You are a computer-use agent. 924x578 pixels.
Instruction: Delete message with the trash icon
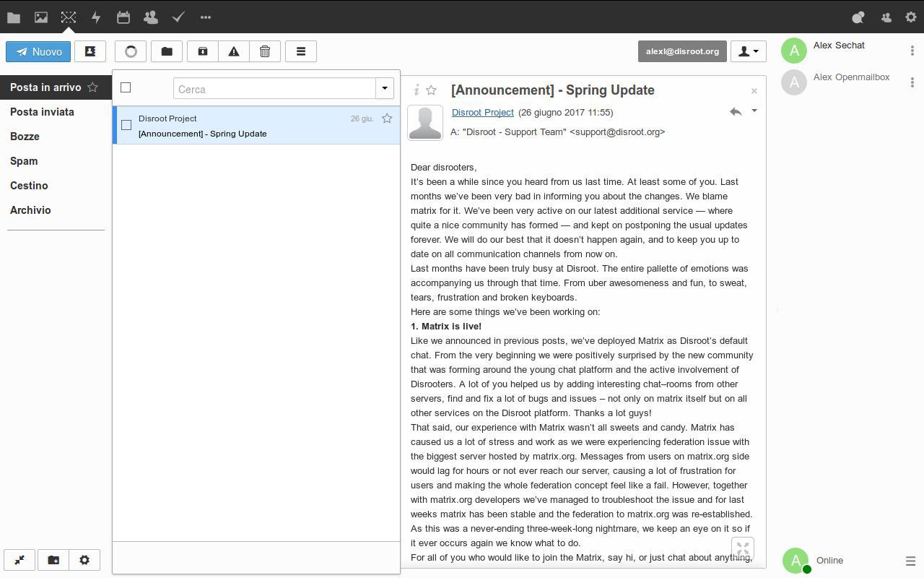coord(265,51)
